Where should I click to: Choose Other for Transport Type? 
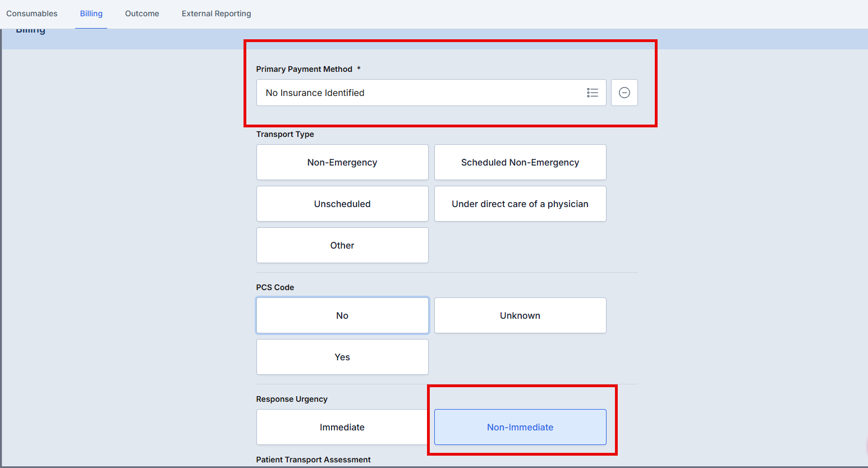342,245
